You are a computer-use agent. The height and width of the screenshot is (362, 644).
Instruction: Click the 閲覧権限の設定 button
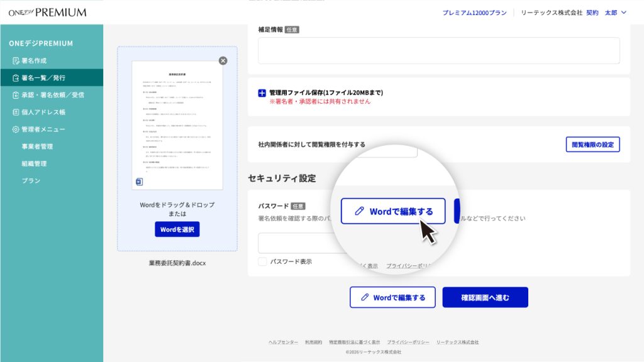[x=592, y=145]
